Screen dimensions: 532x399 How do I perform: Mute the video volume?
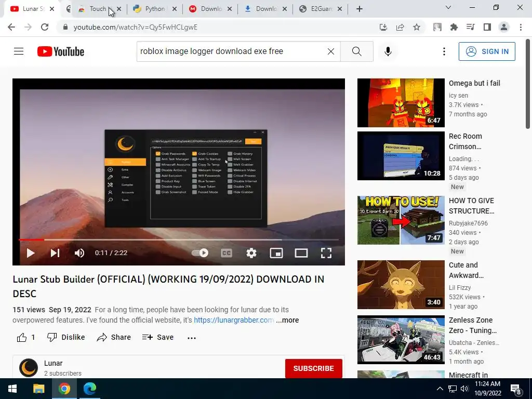[79, 253]
